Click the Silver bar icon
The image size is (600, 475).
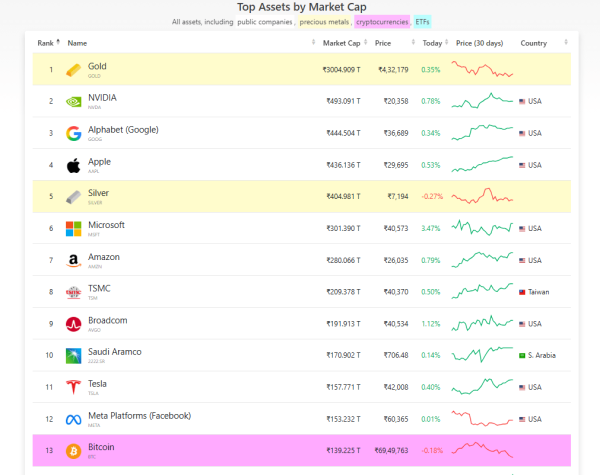point(73,197)
